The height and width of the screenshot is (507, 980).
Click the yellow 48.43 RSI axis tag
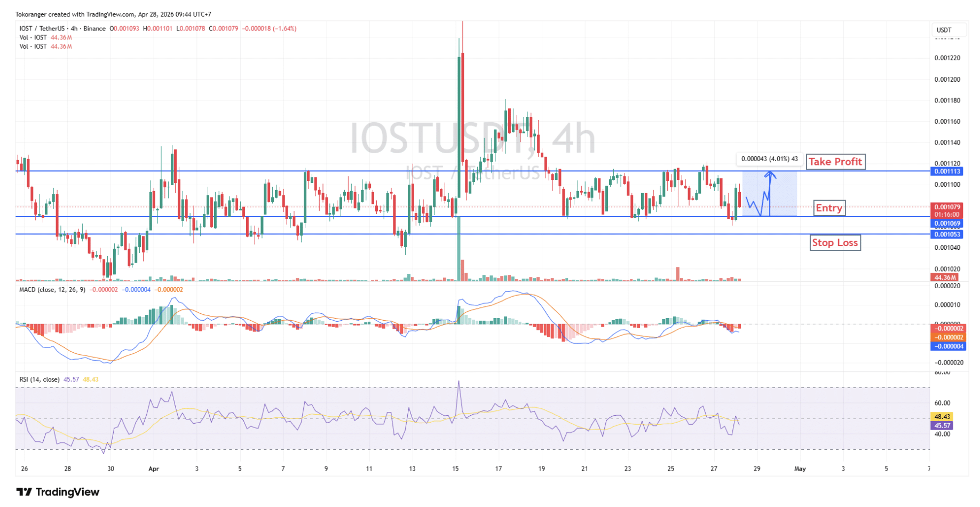942,417
